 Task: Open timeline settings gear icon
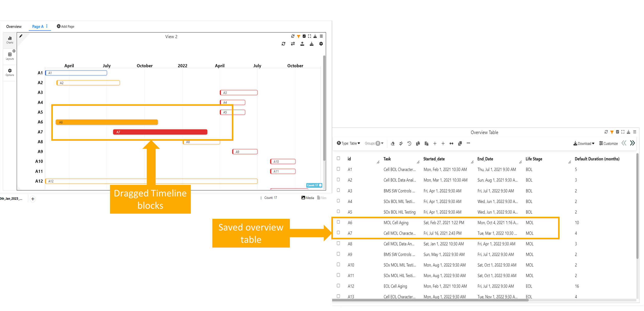(321, 44)
